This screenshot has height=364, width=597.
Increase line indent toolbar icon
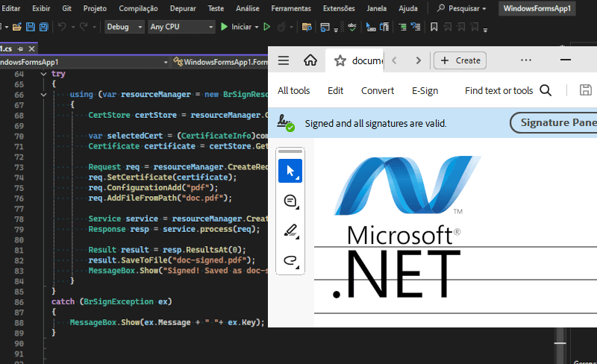402,27
